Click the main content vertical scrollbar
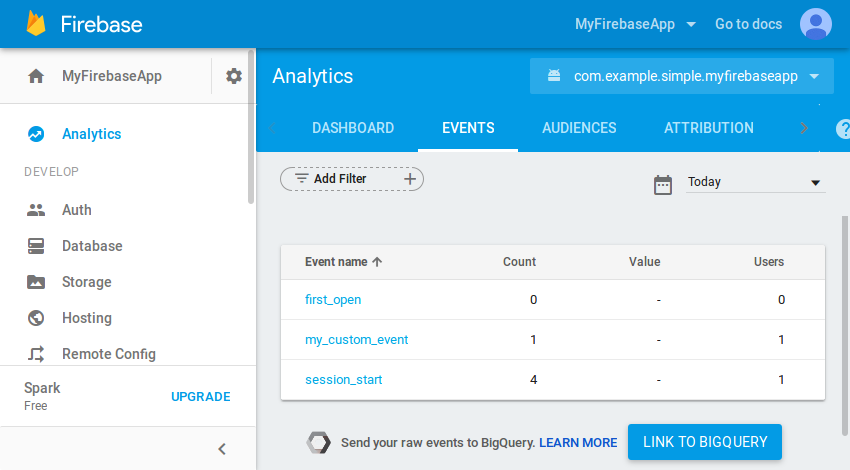Image resolution: width=850 pixels, height=470 pixels. [x=845, y=325]
